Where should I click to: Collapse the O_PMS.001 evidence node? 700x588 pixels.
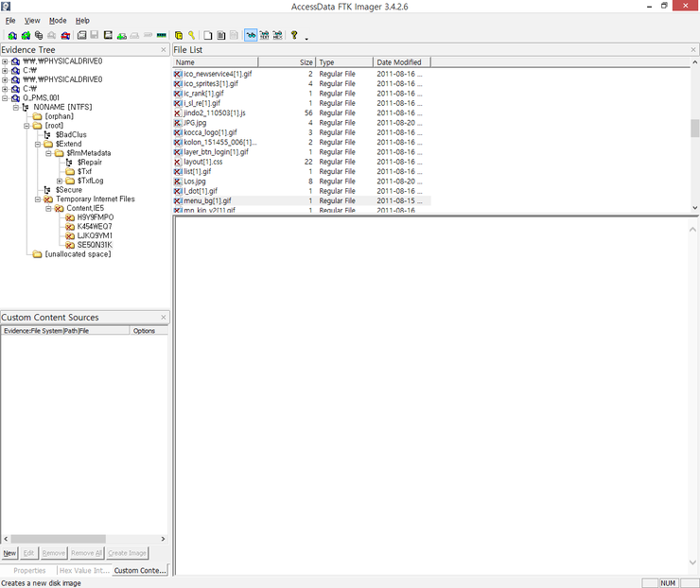coord(5,97)
